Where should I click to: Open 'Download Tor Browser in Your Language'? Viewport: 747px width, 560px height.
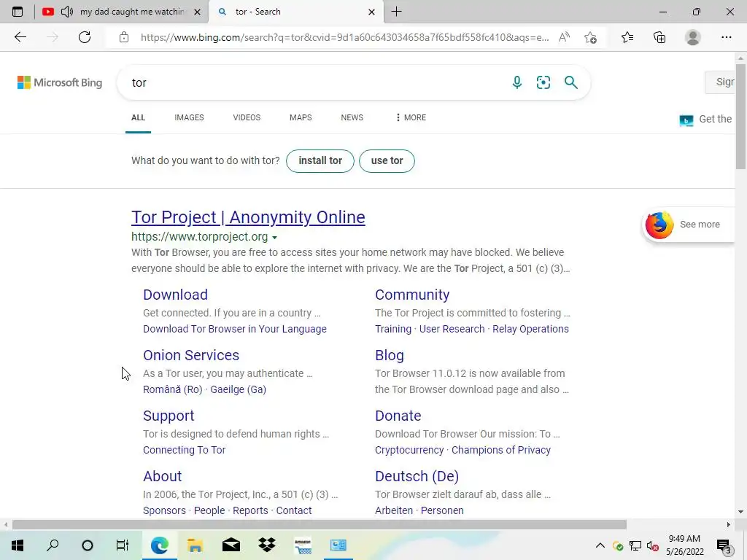(x=235, y=329)
